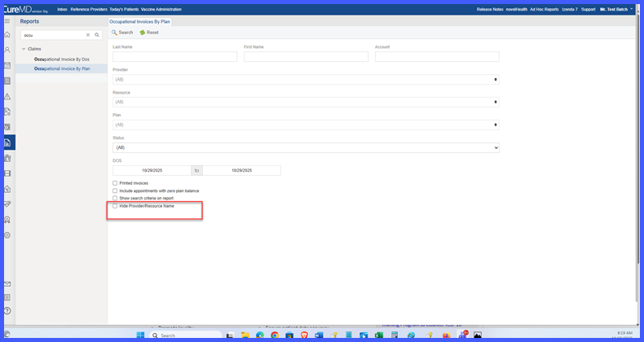Enable Include appointments with zero plan balance
The image size is (644, 342).
click(x=115, y=191)
